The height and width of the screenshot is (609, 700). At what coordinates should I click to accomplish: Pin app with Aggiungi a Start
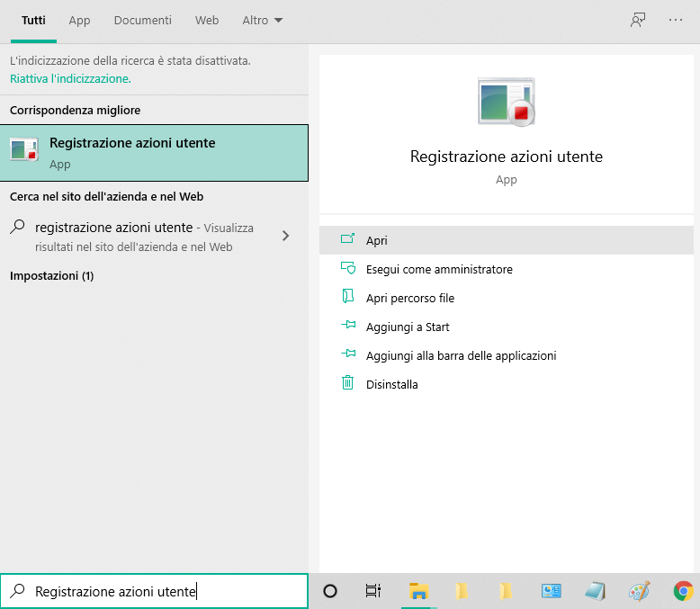tap(407, 327)
